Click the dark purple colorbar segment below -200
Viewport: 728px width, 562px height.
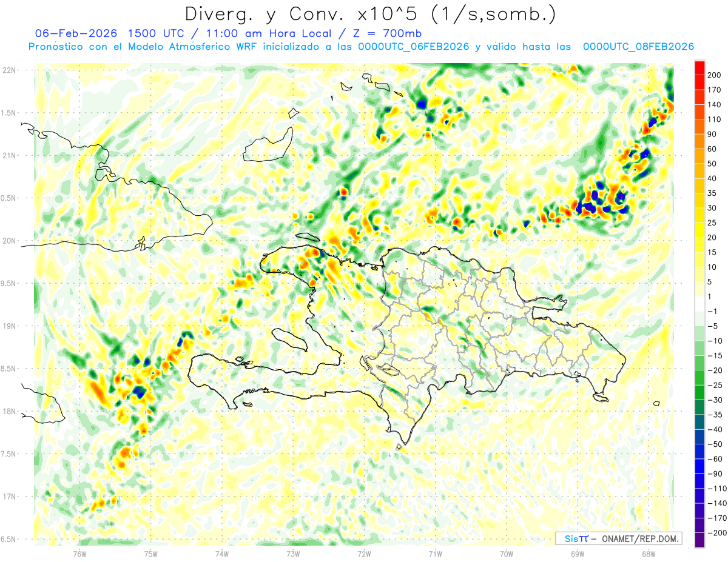coord(699,540)
